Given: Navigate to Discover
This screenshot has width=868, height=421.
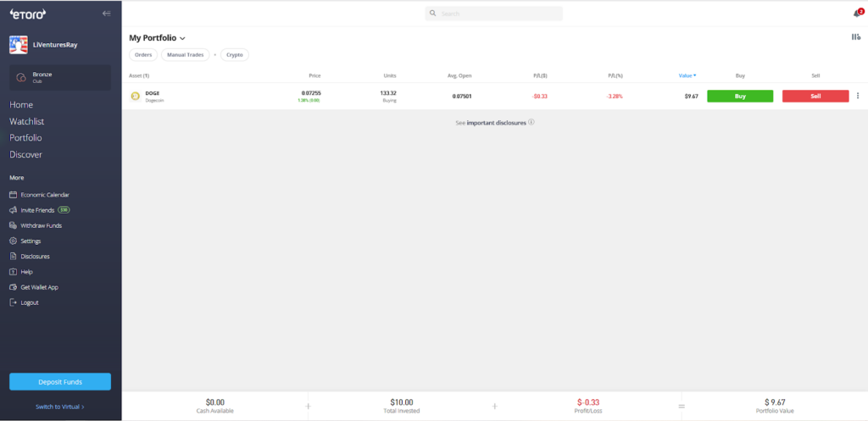Looking at the screenshot, I should click(x=25, y=154).
